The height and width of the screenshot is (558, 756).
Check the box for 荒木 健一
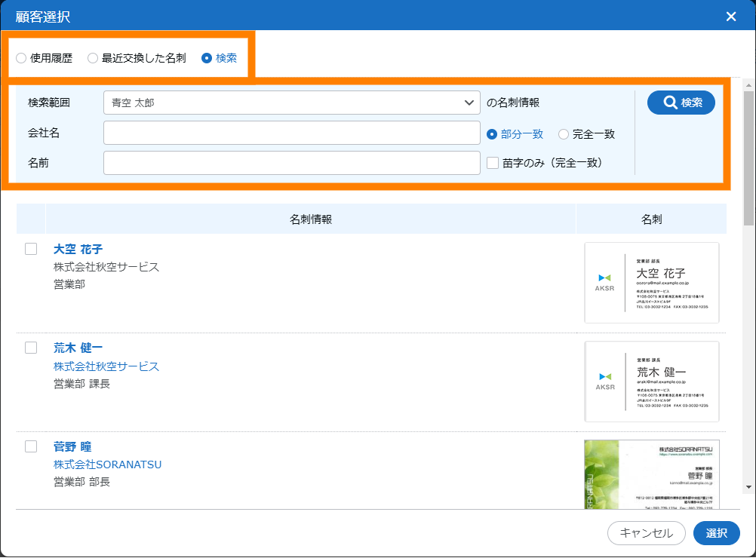[31, 348]
